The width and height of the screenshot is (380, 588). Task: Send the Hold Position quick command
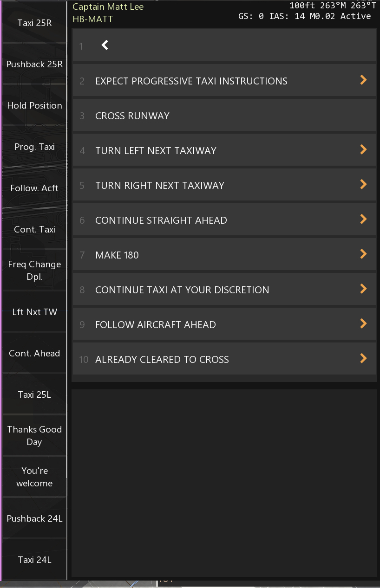(x=34, y=105)
